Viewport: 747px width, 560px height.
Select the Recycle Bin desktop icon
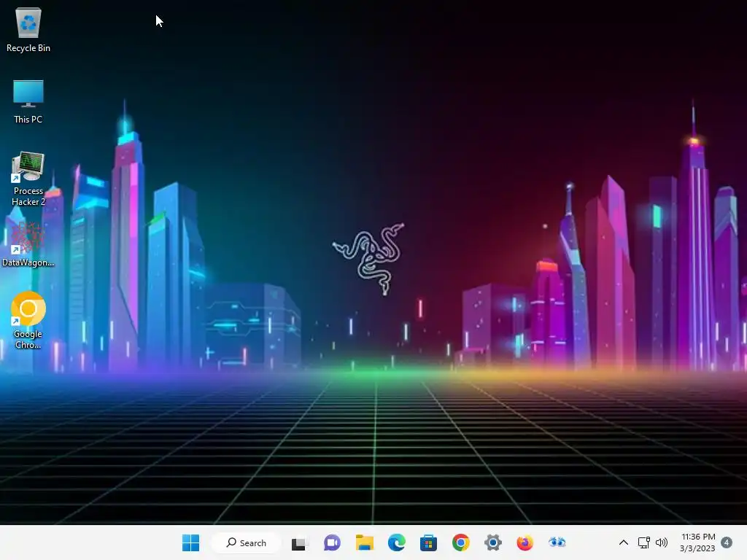(x=28, y=29)
